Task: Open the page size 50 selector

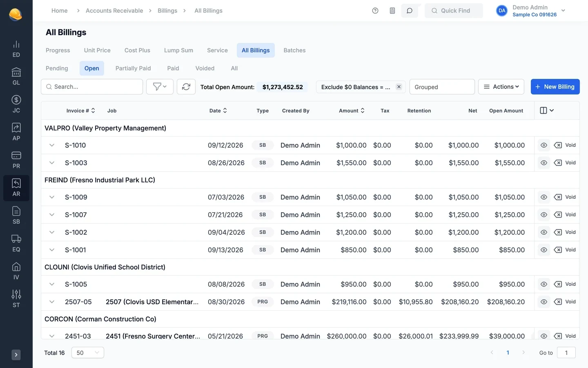Action: point(88,352)
